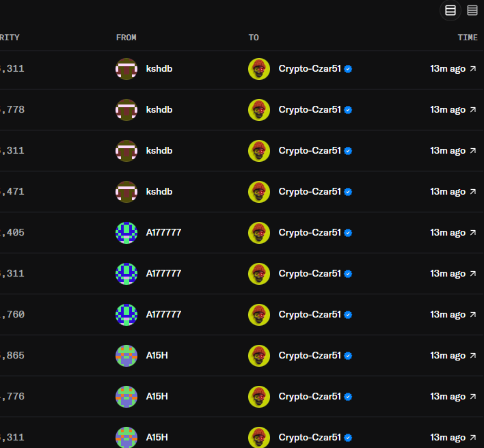The height and width of the screenshot is (448, 484).
Task: Click the kshdb username in the first row
Action: (159, 68)
